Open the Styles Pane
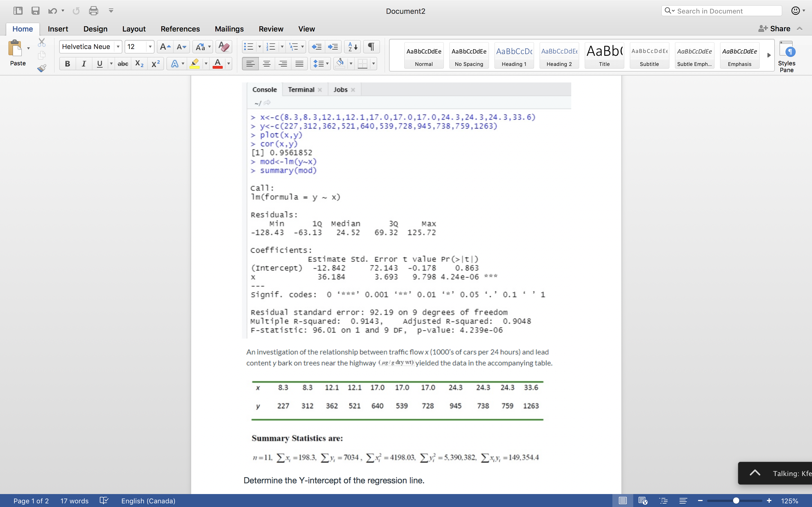The width and height of the screenshot is (812, 507). [787, 55]
